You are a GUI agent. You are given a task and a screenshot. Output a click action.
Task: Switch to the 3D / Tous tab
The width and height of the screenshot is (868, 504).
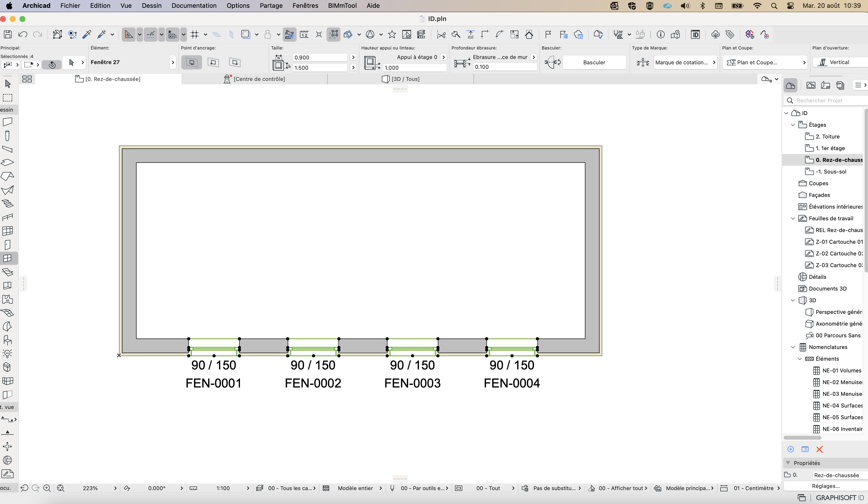[401, 79]
